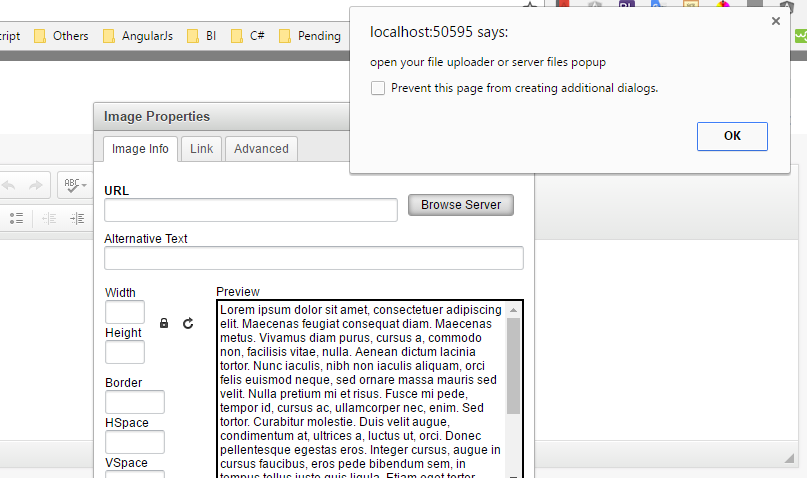Click the Lorem ipsum preview text
This screenshot has height=478, width=807.
tap(361, 390)
